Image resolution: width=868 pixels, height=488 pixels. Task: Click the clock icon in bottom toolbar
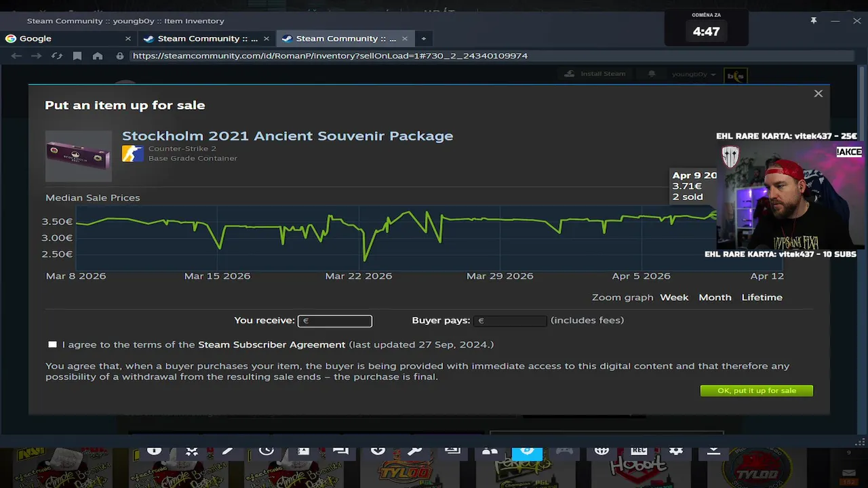pyautogui.click(x=266, y=450)
